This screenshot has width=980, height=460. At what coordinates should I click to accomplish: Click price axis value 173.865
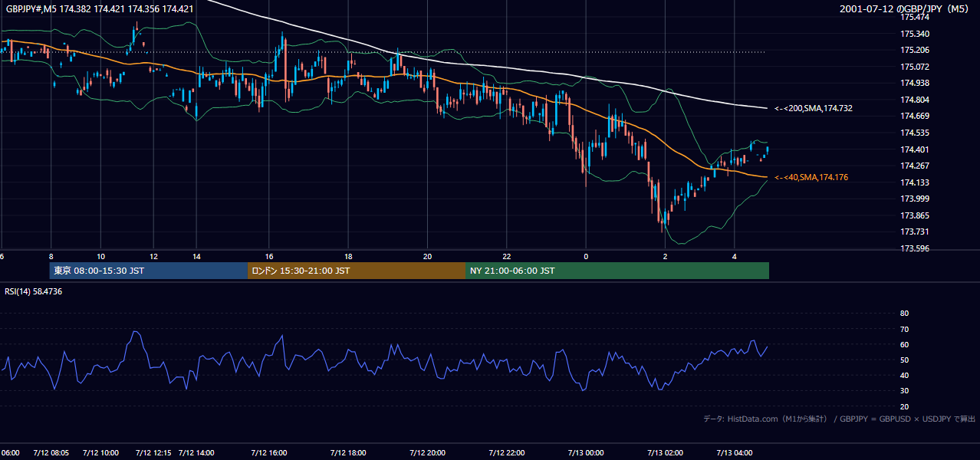coord(914,215)
